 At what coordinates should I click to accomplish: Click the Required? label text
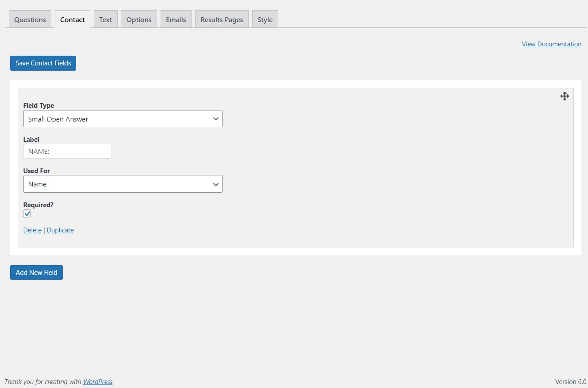38,205
